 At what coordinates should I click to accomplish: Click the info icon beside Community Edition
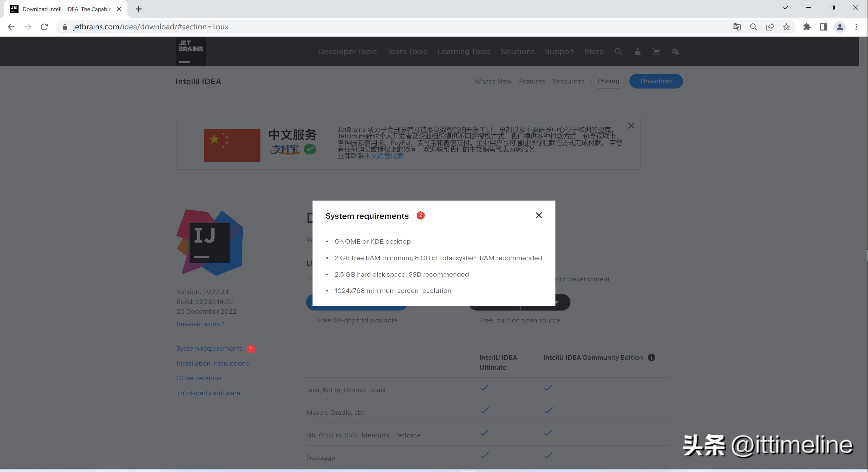tap(651, 358)
